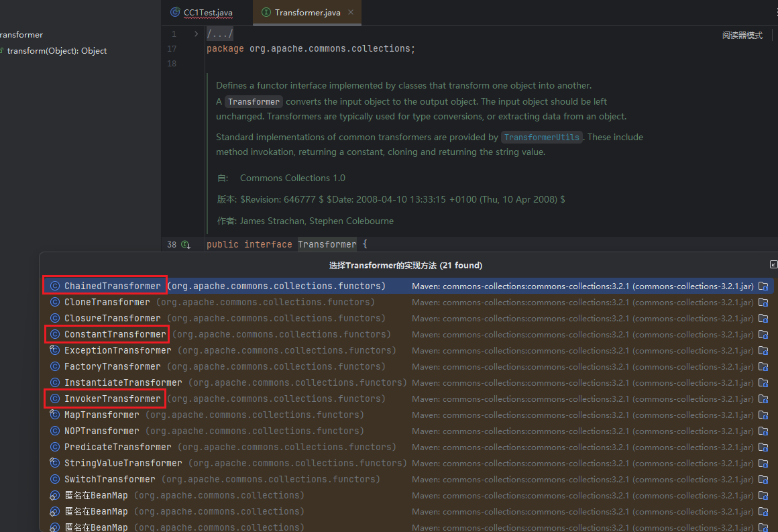
Task: Close the Transformer.java tab
Action: 351,13
